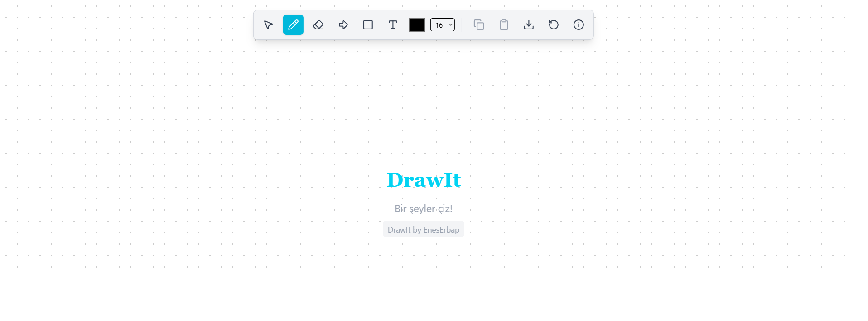This screenshot has height=321, width=868.
Task: Select the text tool
Action: pyautogui.click(x=393, y=25)
